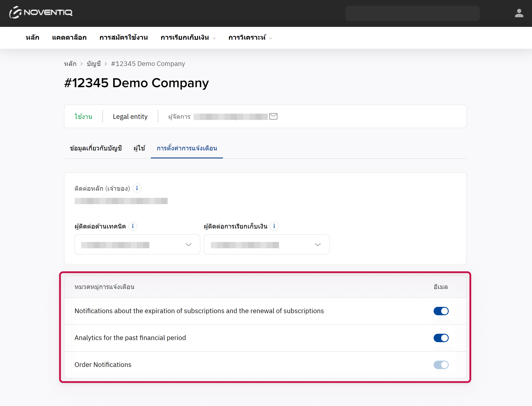Screen dimensions: 532x406
Task: Open the technical contact (ผู้ติดต่อด้านเทคนิค) dropdown
Action: coord(137,244)
